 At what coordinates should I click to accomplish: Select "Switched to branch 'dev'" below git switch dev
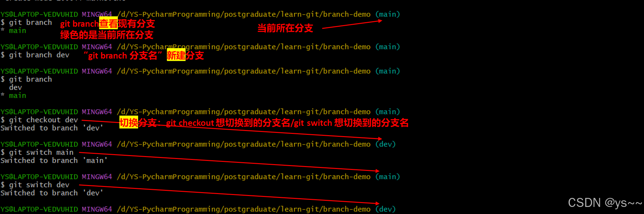[x=52, y=193]
